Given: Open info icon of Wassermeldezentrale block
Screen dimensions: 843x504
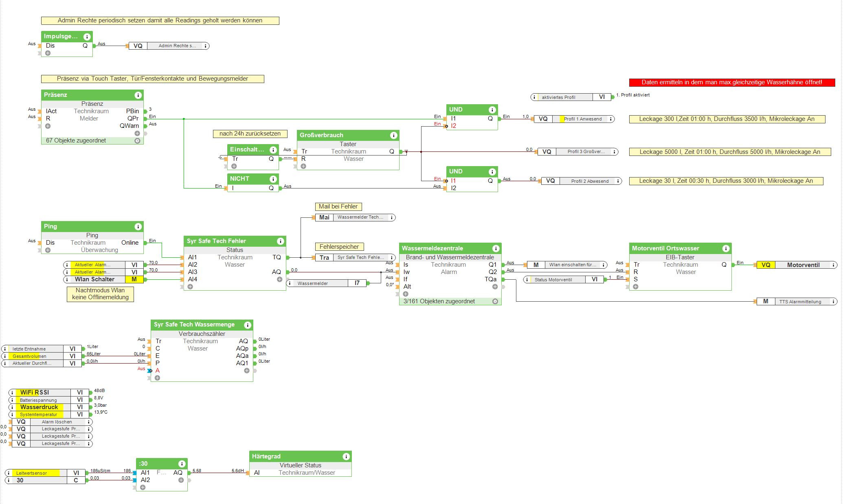Looking at the screenshot, I should 496,248.
